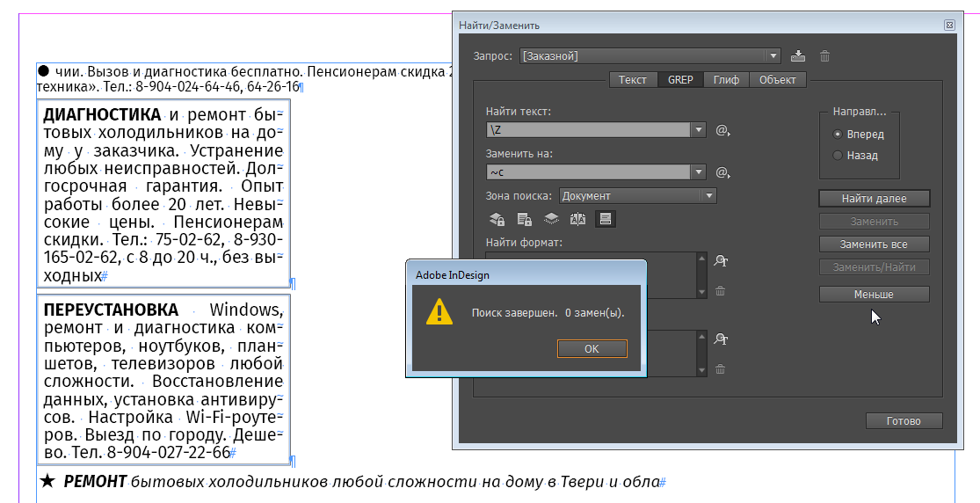Click the Заменить на input field

[589, 172]
